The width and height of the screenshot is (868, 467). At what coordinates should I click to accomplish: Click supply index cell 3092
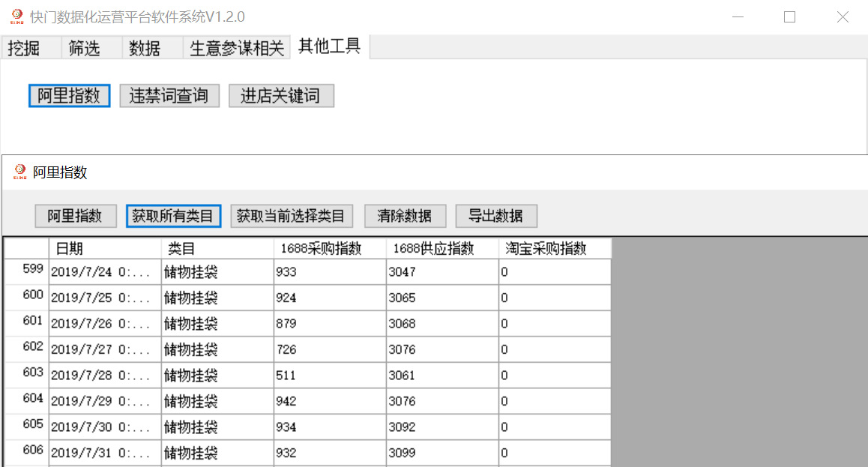pyautogui.click(x=442, y=427)
